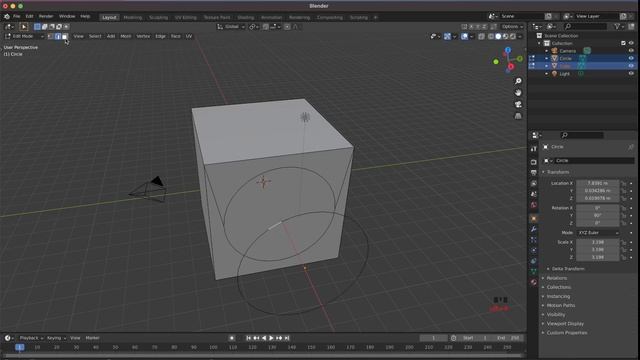Jump to the timeline end frame button
Image resolution: width=640 pixels, height=360 pixels.
click(x=287, y=338)
